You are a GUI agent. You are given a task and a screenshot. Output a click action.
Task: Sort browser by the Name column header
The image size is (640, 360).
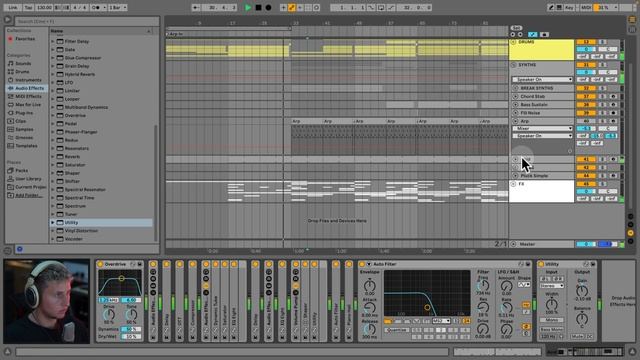101,31
